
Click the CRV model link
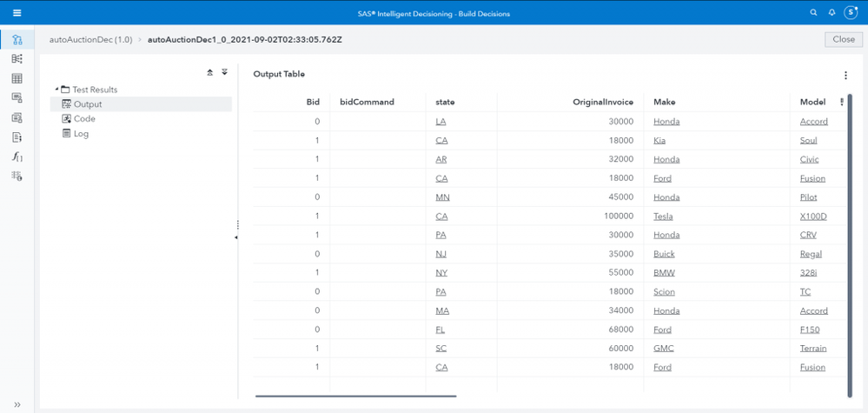808,236
